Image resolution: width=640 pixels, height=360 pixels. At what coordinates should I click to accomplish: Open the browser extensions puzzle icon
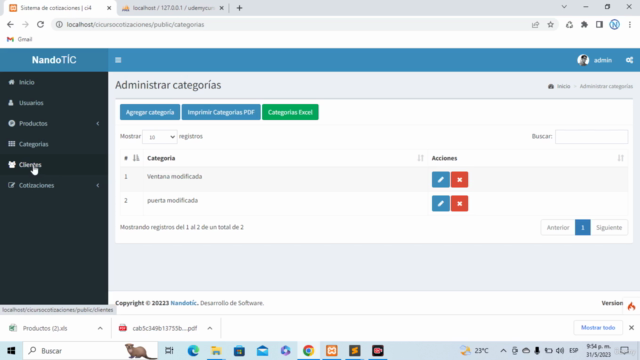click(584, 24)
